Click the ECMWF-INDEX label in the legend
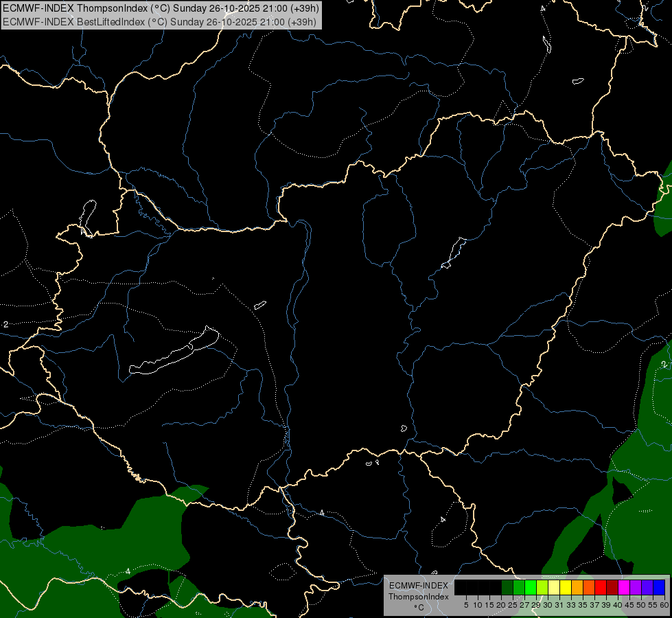672x618 pixels. coord(419,586)
